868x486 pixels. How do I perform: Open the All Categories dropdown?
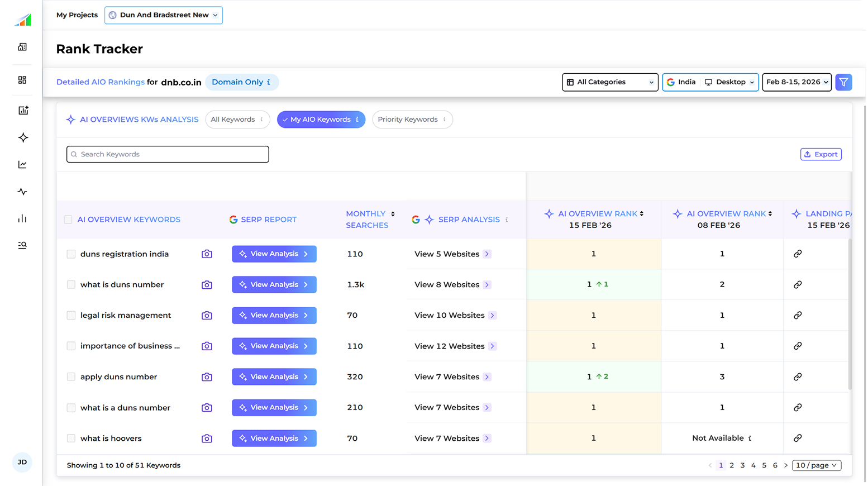point(610,82)
